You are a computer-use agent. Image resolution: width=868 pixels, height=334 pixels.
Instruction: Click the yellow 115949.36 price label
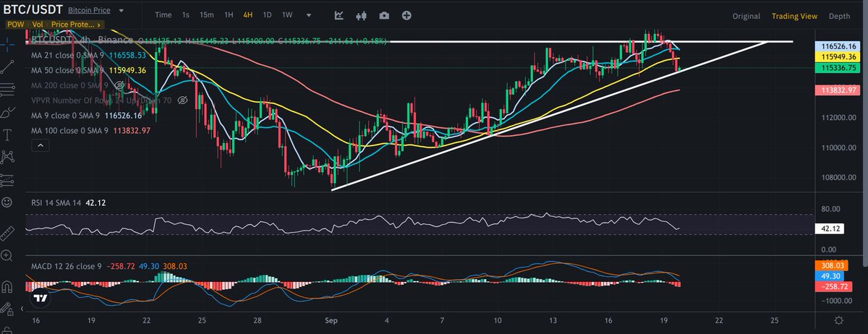tap(836, 56)
